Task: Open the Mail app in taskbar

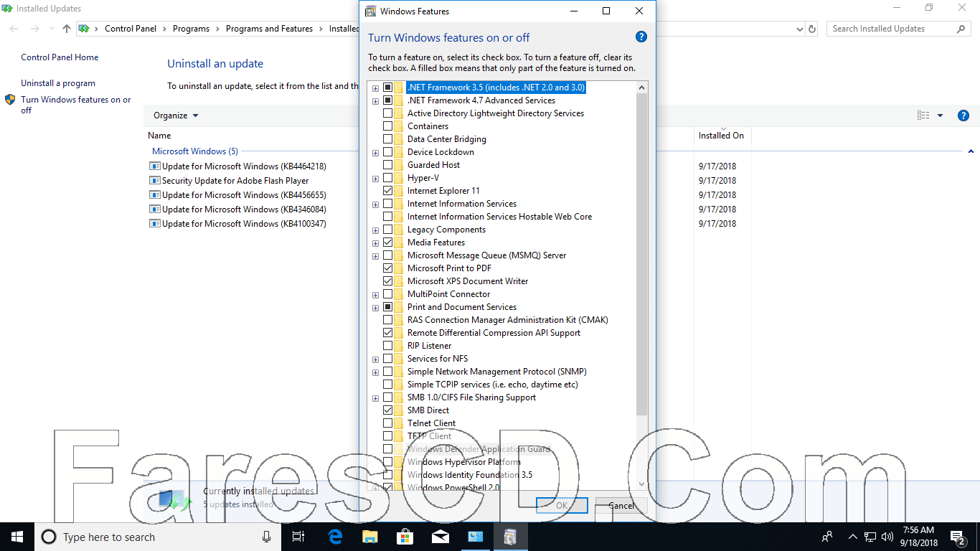Action: pos(440,537)
